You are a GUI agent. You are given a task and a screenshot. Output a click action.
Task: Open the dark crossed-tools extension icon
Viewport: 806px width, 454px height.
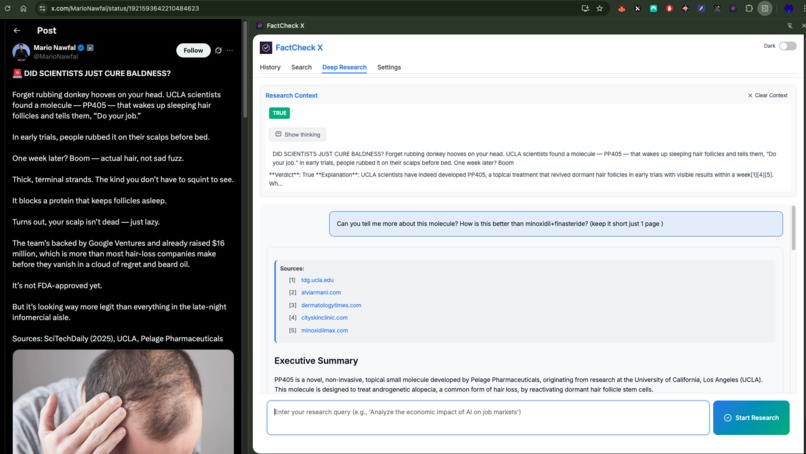coord(717,8)
